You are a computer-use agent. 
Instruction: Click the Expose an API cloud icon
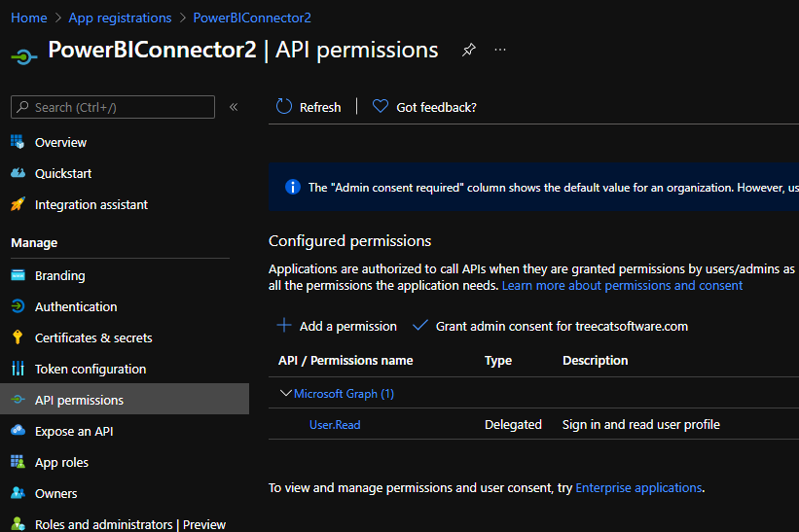pyautogui.click(x=18, y=431)
